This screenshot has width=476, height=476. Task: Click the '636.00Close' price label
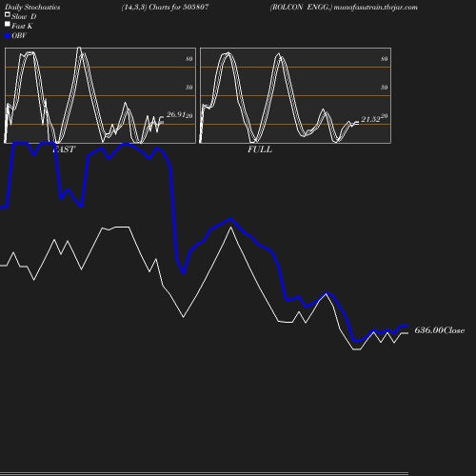440,330
